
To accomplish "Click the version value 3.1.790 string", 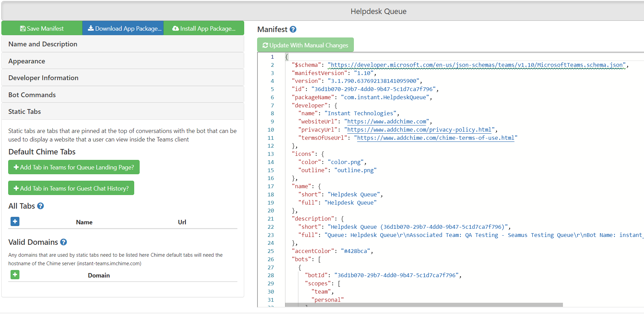I will click(373, 81).
